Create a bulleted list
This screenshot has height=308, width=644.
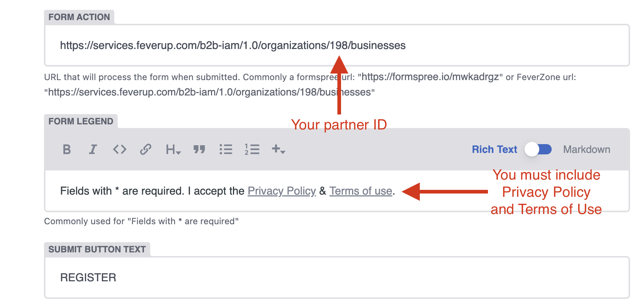(226, 149)
